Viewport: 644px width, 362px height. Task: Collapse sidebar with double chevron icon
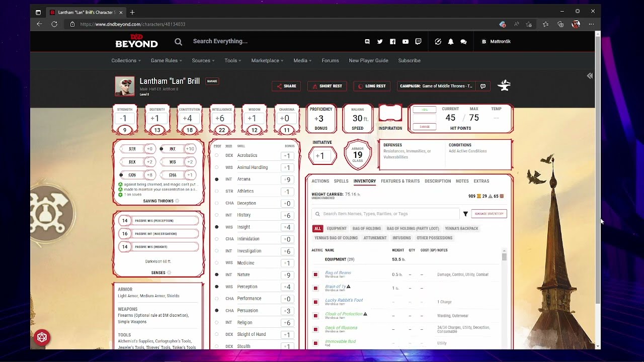[590, 76]
